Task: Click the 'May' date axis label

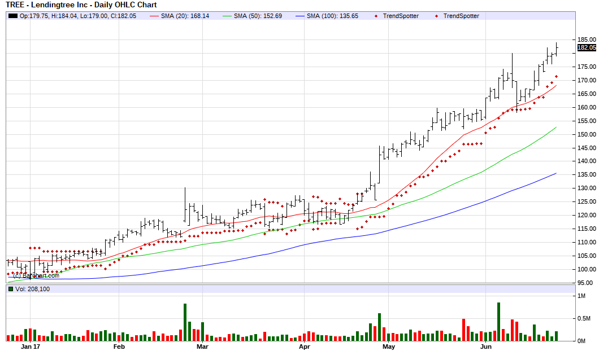Action: coord(389,347)
